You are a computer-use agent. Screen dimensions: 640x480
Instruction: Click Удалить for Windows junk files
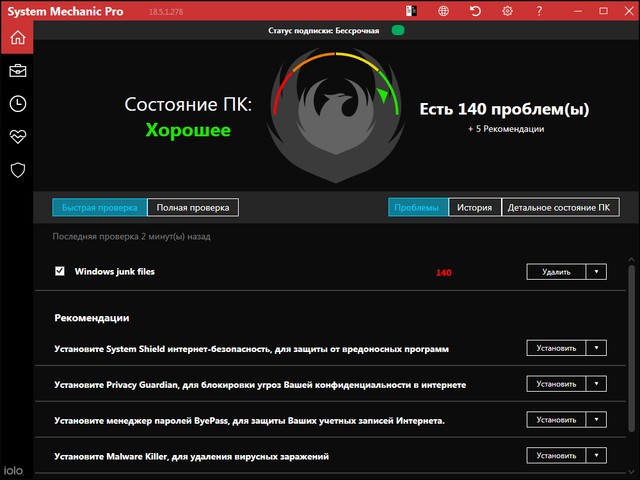556,272
